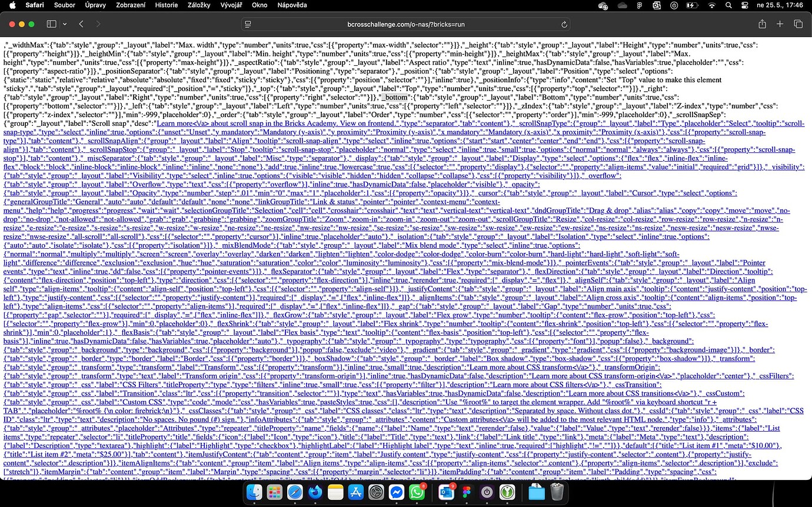Open Messenger from the Dock
Image resolution: width=812 pixels, height=507 pixels.
[x=396, y=492]
